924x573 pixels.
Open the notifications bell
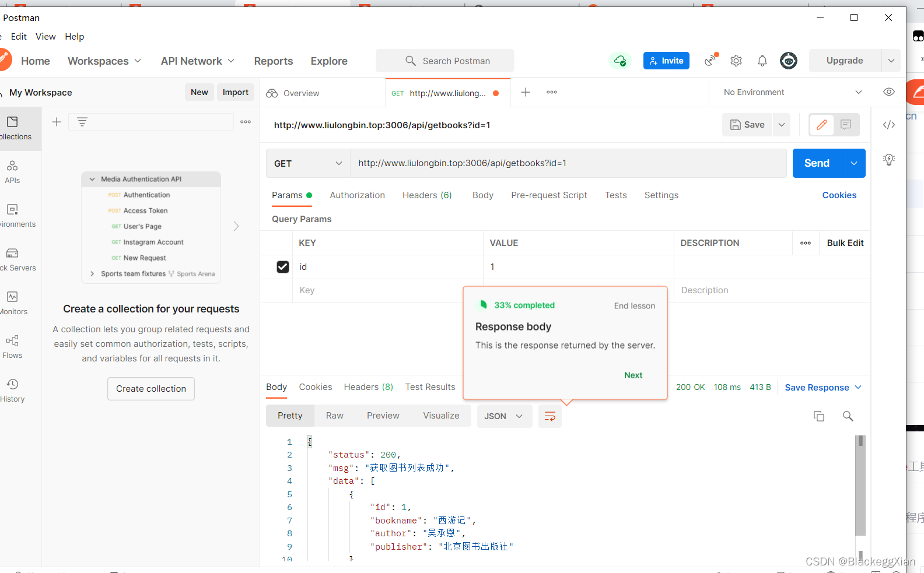(762, 61)
